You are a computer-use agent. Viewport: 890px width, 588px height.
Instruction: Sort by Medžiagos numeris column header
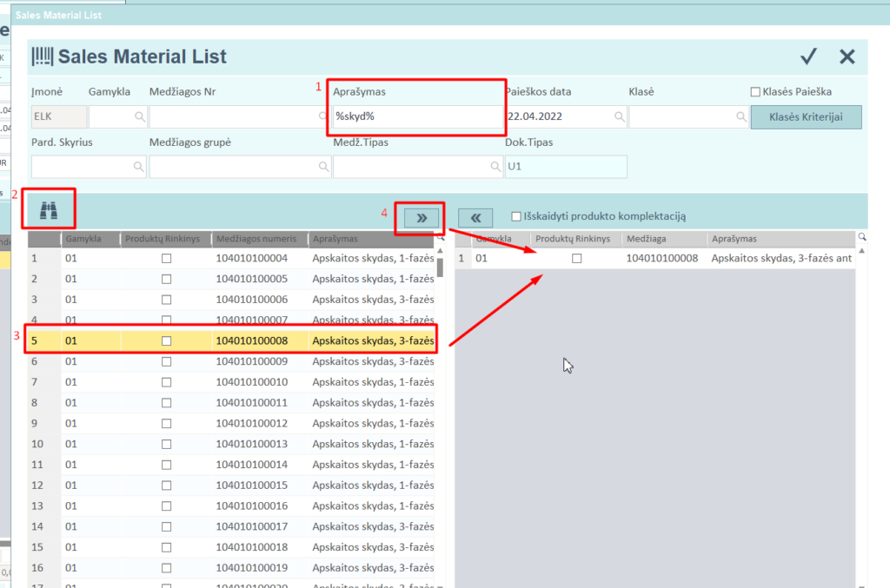point(256,239)
